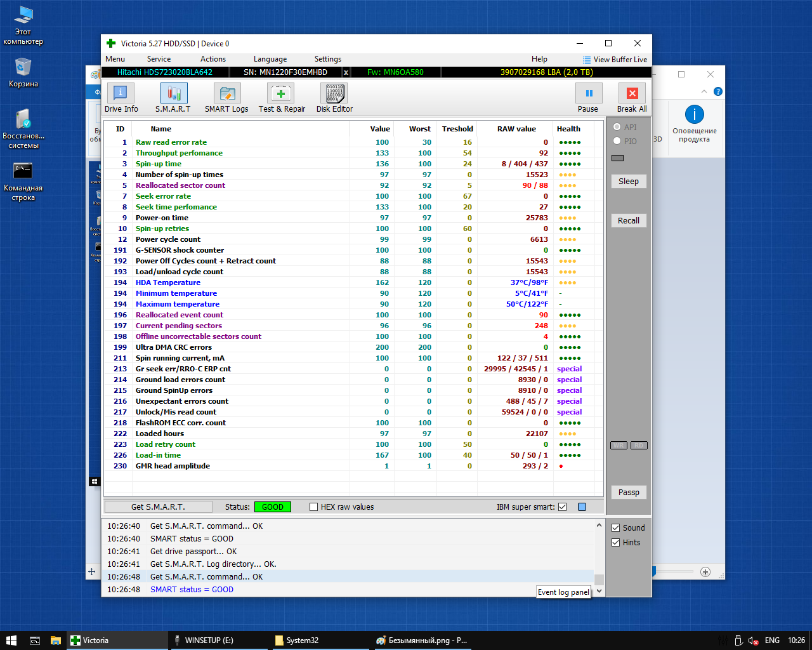Click the small x next to serial number
This screenshot has height=650, width=812.
[346, 72]
